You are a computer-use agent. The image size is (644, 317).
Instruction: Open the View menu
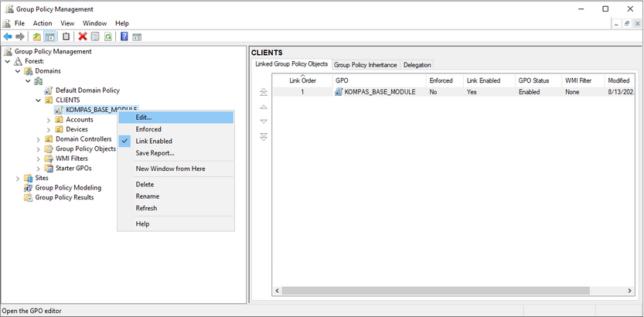[67, 23]
